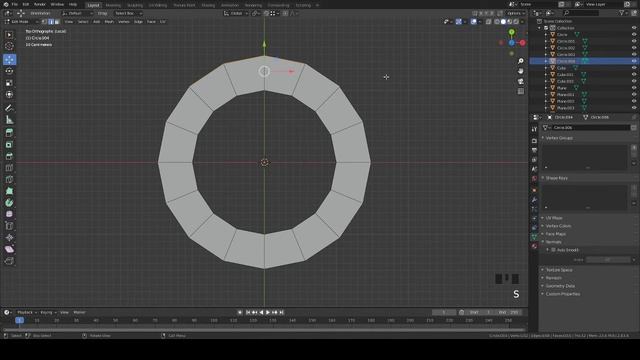The image size is (640, 360).
Task: Choose the Measure ruler tool
Action: [9, 120]
